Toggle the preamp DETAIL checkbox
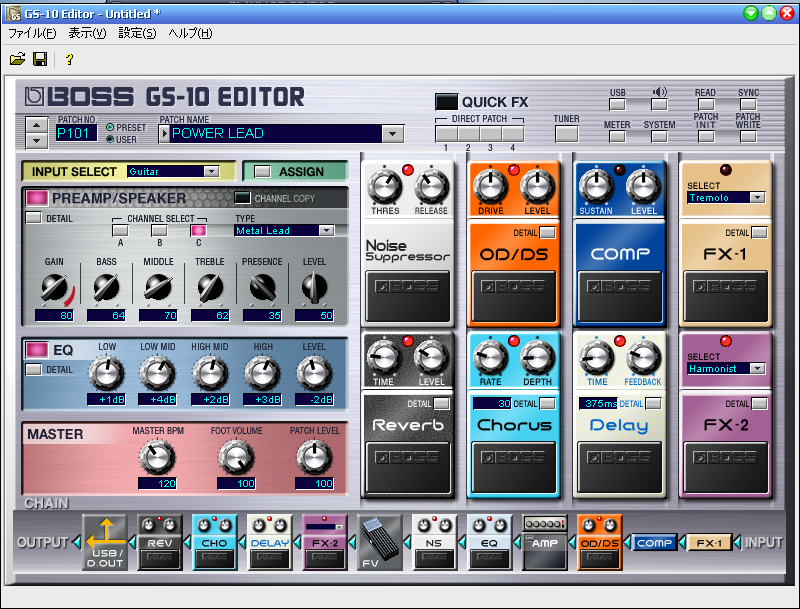Image resolution: width=800 pixels, height=609 pixels. [x=34, y=218]
